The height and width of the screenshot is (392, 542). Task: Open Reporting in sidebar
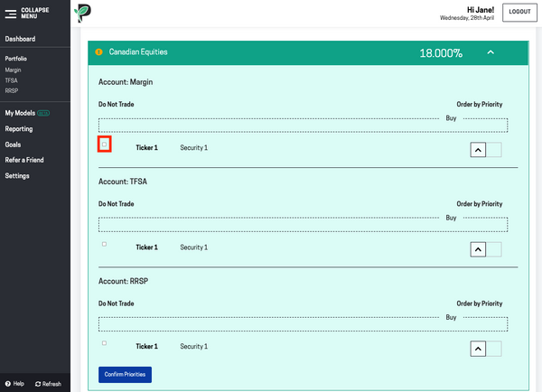19,129
